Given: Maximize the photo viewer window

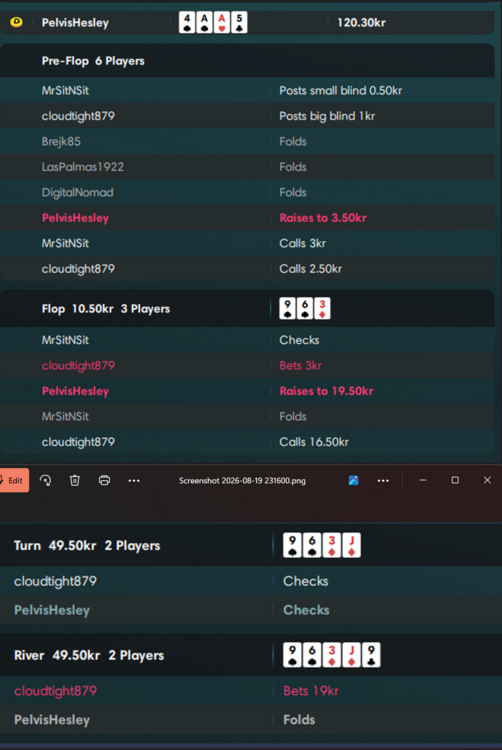Looking at the screenshot, I should point(455,480).
